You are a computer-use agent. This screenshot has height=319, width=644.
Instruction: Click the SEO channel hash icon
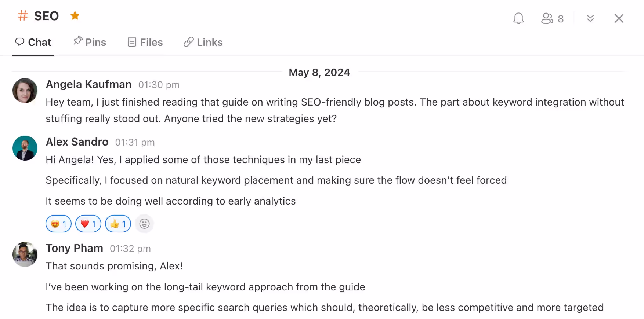coord(23,16)
